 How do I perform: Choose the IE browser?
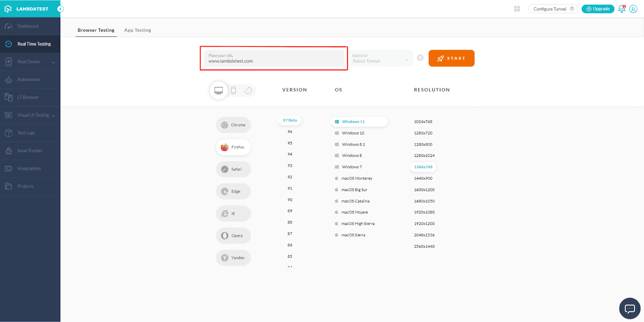pos(233,214)
